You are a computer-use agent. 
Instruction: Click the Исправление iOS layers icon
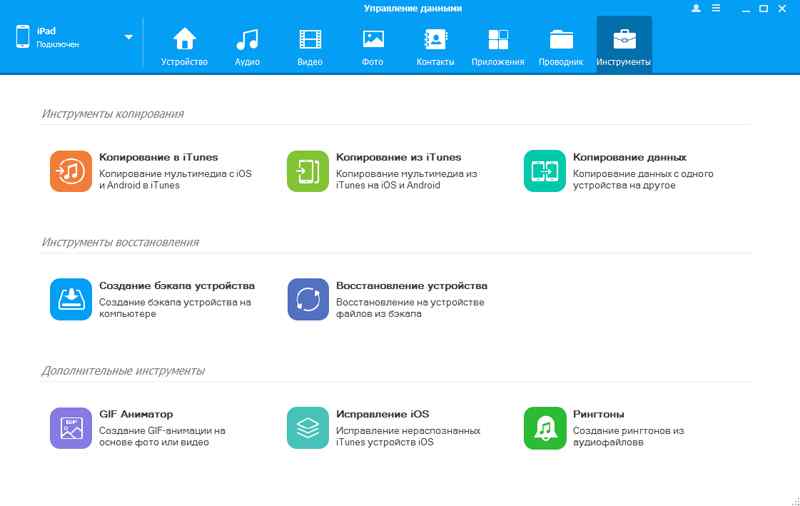[x=308, y=428]
